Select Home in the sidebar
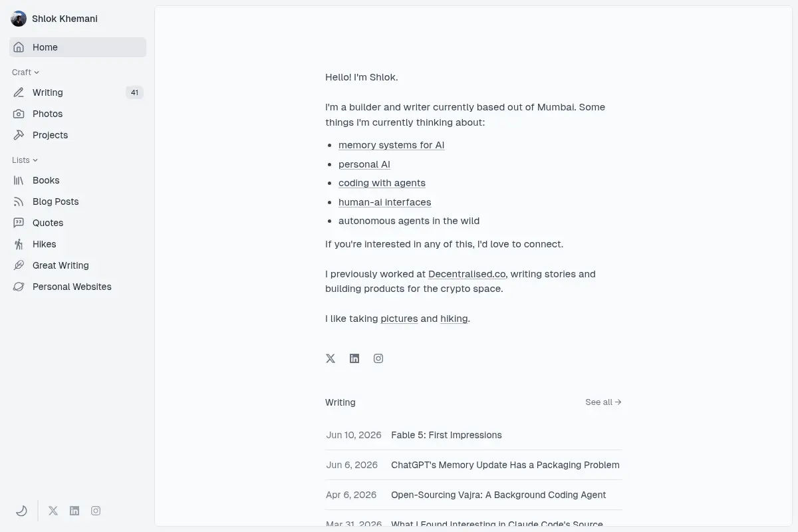The width and height of the screenshot is (798, 532). [78, 47]
